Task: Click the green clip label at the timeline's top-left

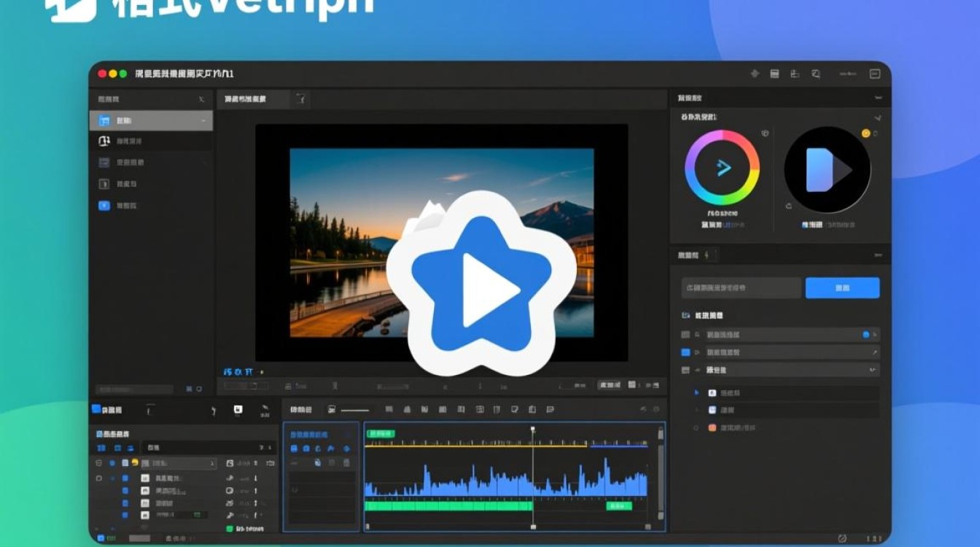Action: (x=380, y=433)
